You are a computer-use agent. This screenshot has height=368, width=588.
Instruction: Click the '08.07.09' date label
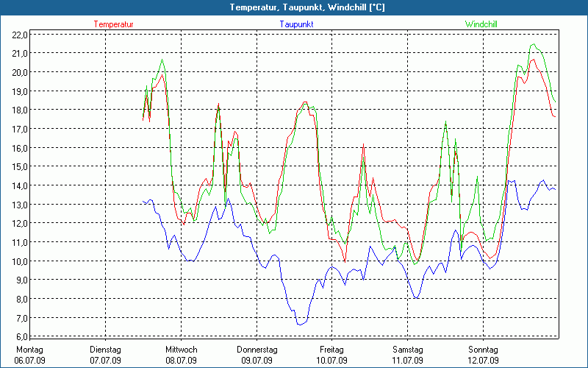pyautogui.click(x=181, y=361)
